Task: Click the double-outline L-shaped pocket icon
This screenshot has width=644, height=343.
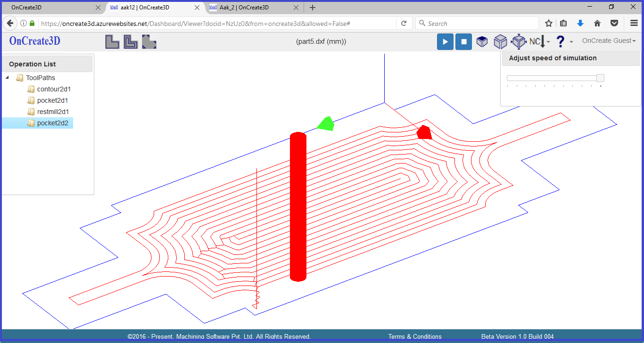Action: click(131, 41)
